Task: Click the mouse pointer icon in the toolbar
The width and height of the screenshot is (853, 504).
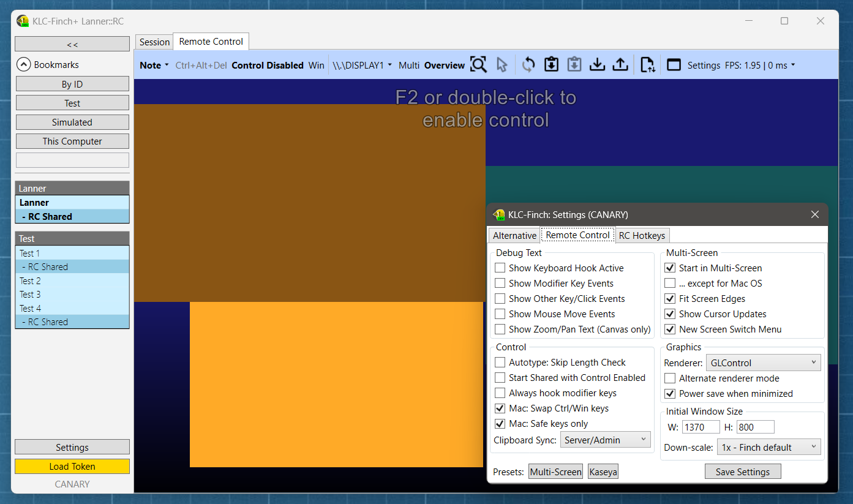Action: (x=502, y=65)
